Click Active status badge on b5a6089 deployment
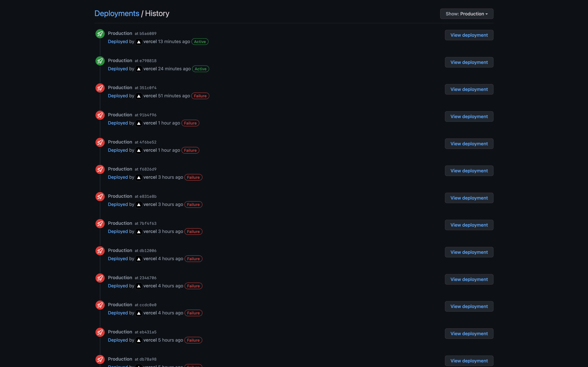588x367 pixels. pyautogui.click(x=200, y=42)
